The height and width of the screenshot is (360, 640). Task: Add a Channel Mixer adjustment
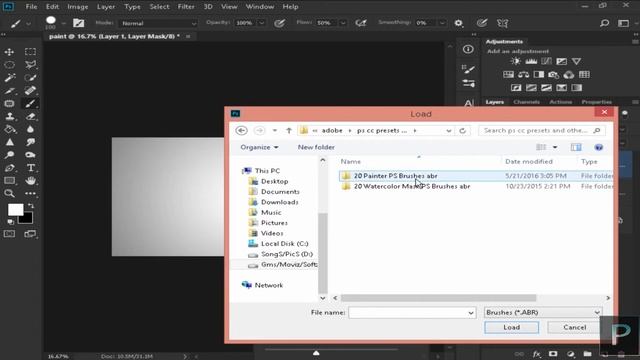click(x=569, y=75)
